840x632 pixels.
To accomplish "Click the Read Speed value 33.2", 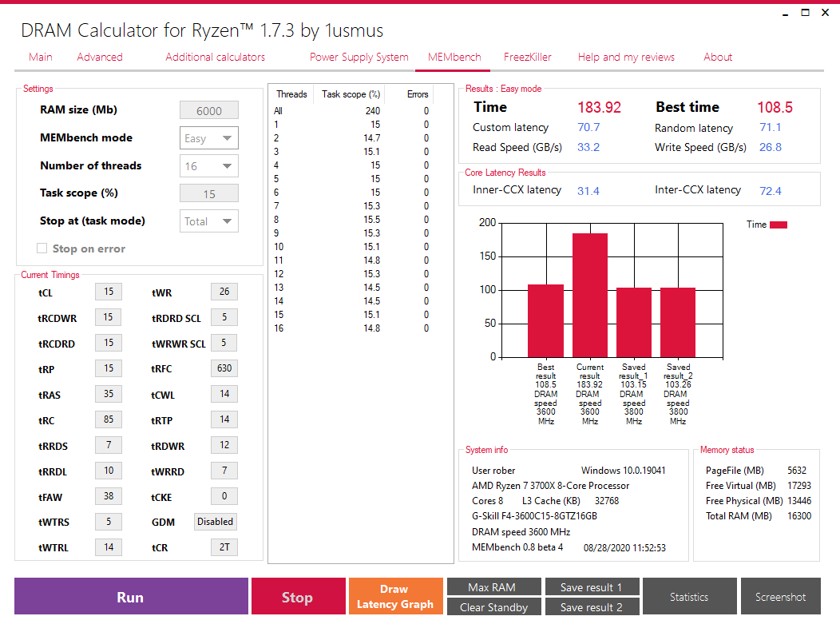I will click(588, 147).
